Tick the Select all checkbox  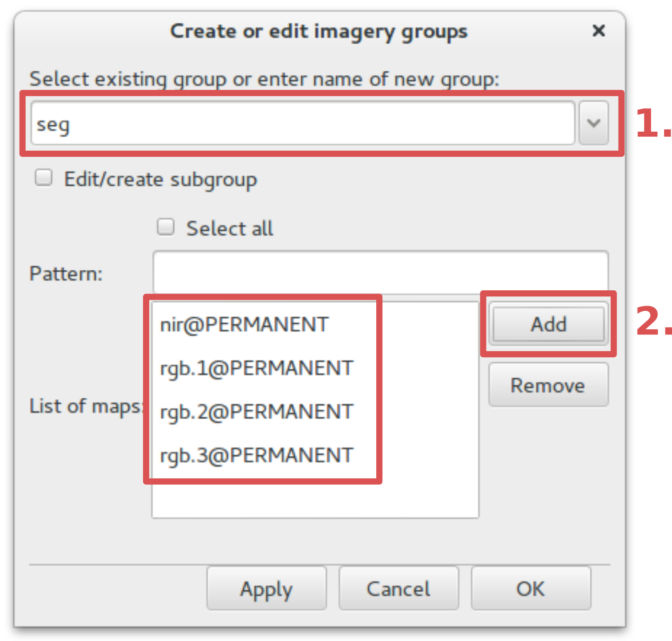pyautogui.click(x=166, y=227)
